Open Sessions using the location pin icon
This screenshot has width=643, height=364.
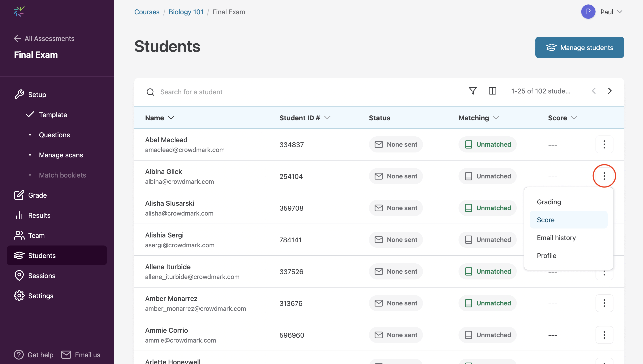[x=19, y=275]
